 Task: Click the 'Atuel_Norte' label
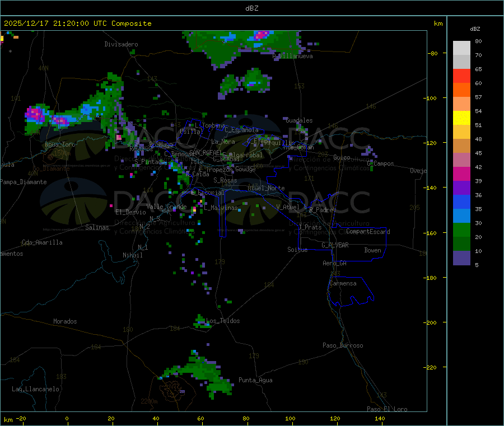tap(266, 188)
